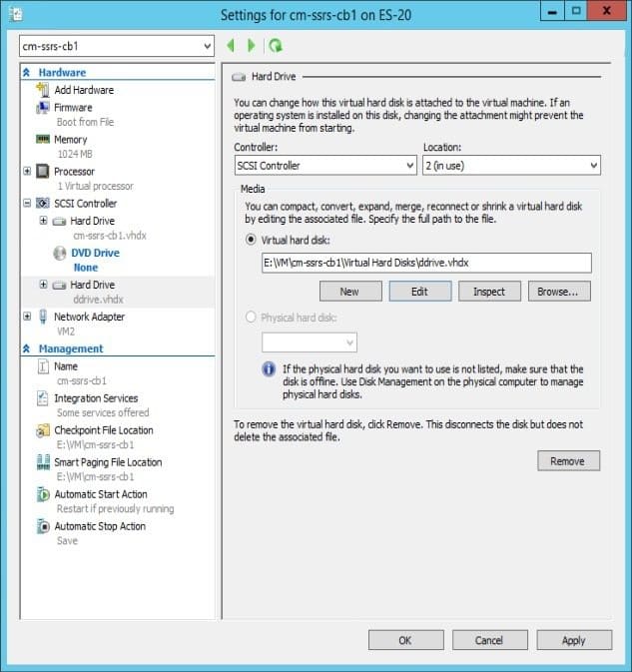Click the Apply button
The width and height of the screenshot is (632, 672).
tap(574, 640)
